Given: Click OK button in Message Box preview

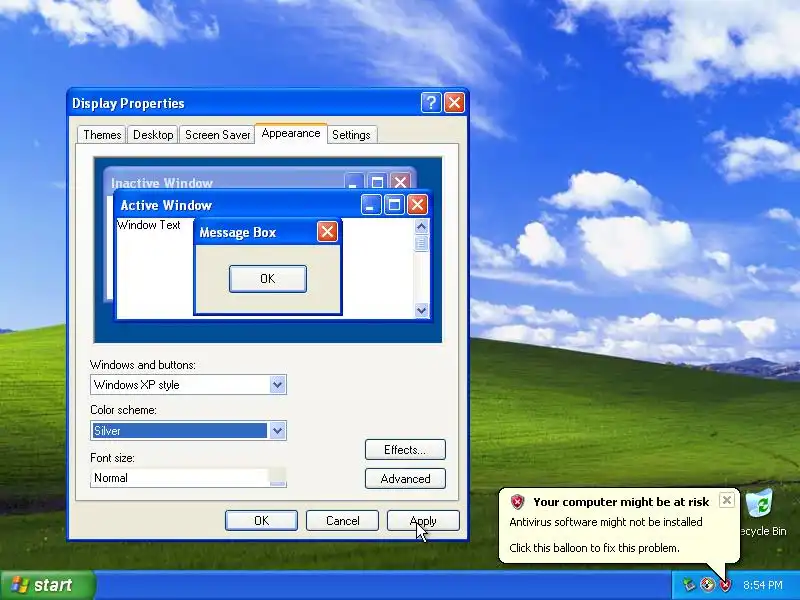Looking at the screenshot, I should point(267,279).
